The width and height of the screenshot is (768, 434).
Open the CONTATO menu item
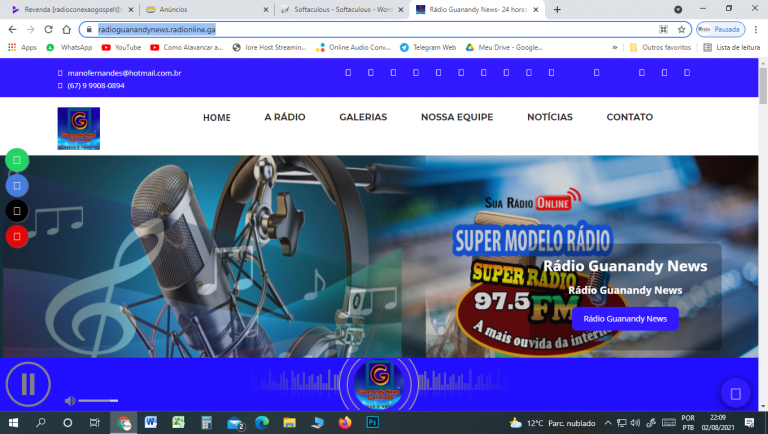629,117
